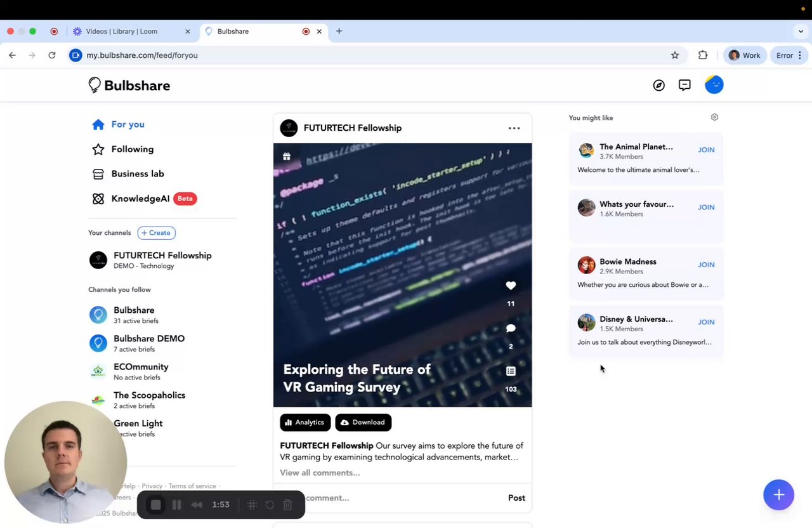Open the Chrome three-dots Error menu
Image resolution: width=812 pixels, height=528 pixels.
tap(790, 55)
